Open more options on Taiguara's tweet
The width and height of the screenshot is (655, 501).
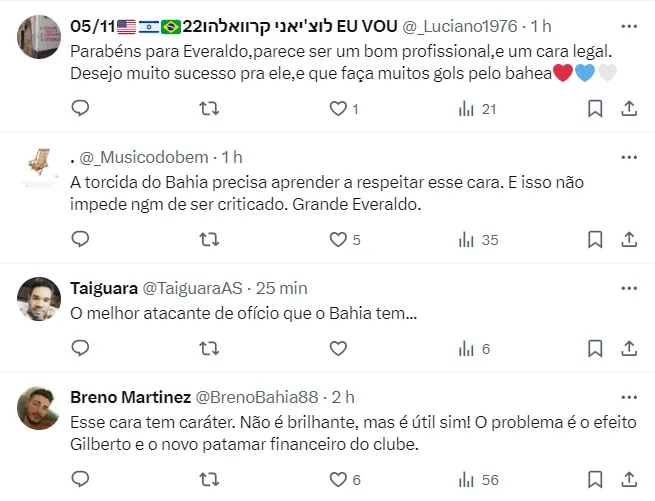(x=627, y=288)
